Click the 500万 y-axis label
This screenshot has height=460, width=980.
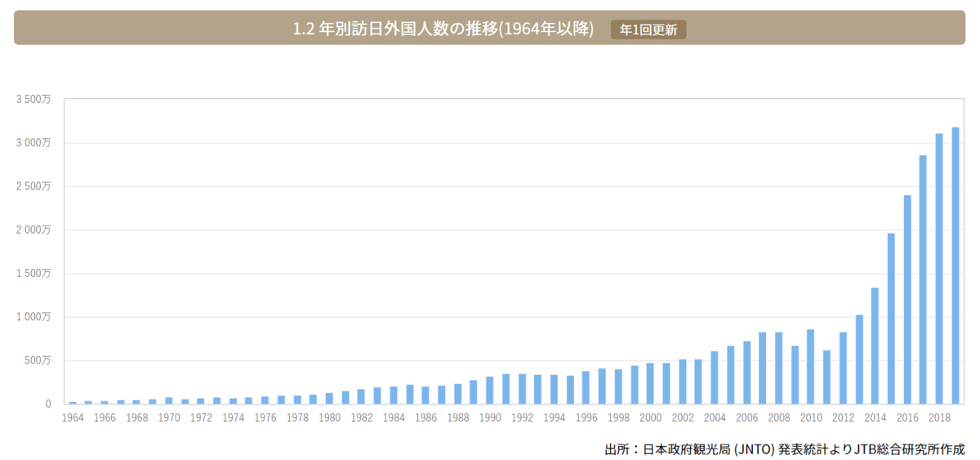38,360
